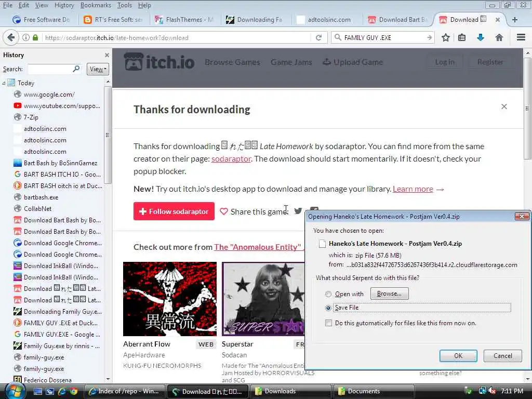Open the sodaraptor creator link
Viewport: 532px width, 399px height.
point(231,159)
